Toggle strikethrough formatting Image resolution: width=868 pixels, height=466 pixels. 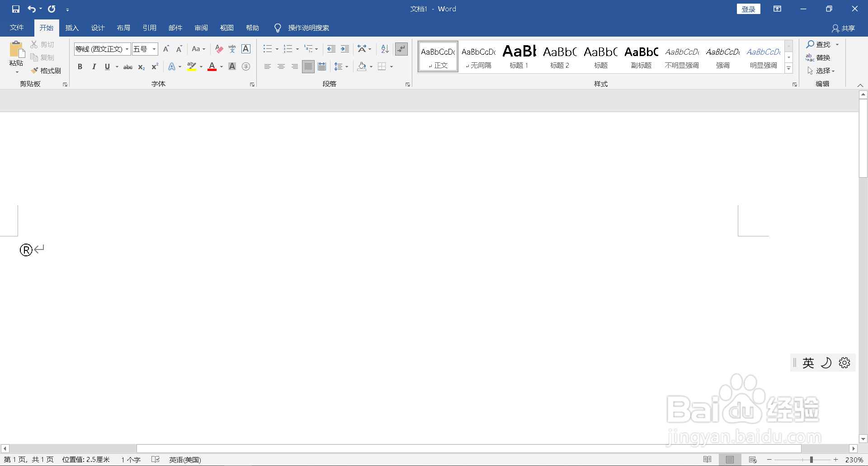128,67
